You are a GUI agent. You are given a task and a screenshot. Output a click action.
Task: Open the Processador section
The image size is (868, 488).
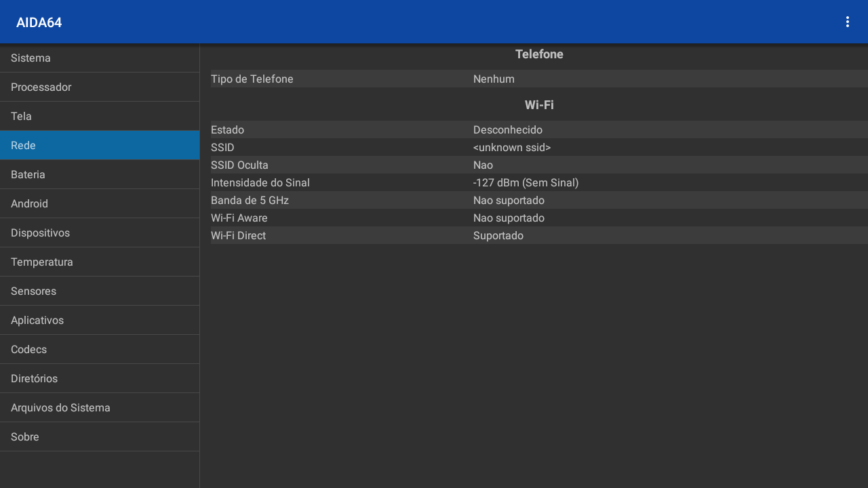100,87
